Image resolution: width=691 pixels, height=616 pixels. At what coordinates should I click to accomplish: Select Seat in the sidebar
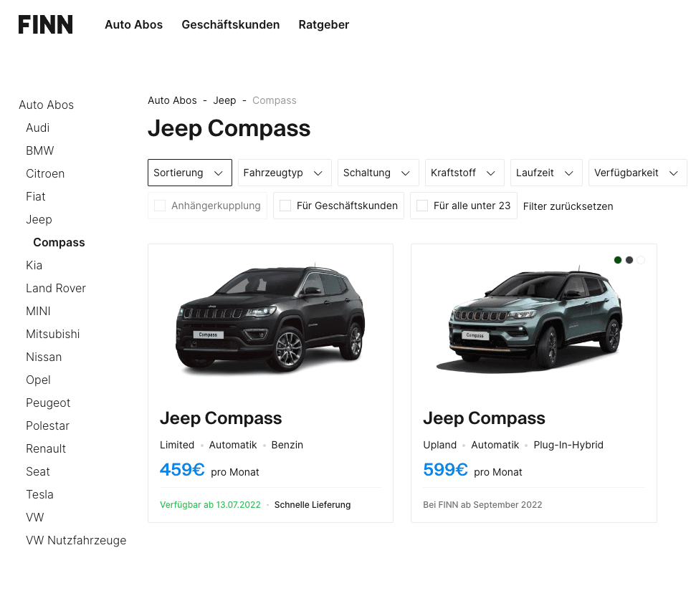tap(38, 471)
